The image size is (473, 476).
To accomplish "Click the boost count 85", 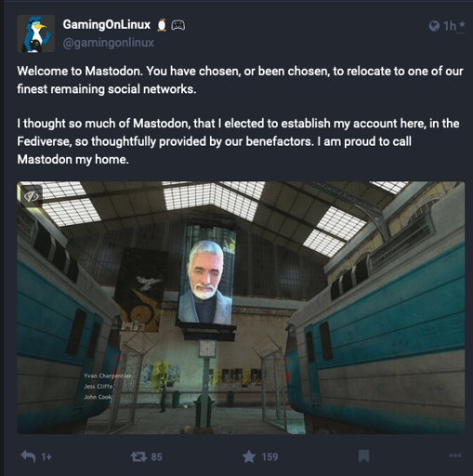I will tap(156, 456).
